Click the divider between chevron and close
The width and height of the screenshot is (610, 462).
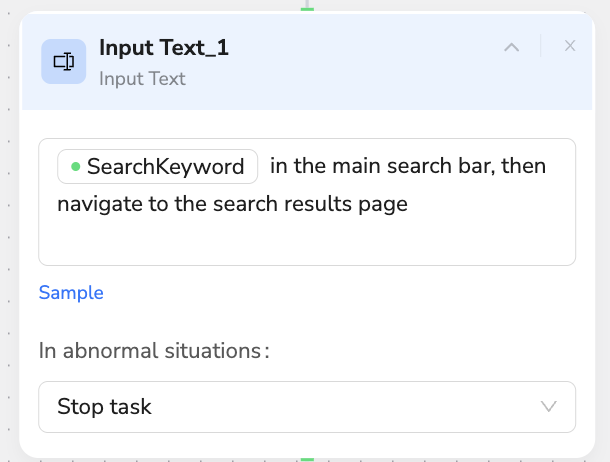point(541,46)
